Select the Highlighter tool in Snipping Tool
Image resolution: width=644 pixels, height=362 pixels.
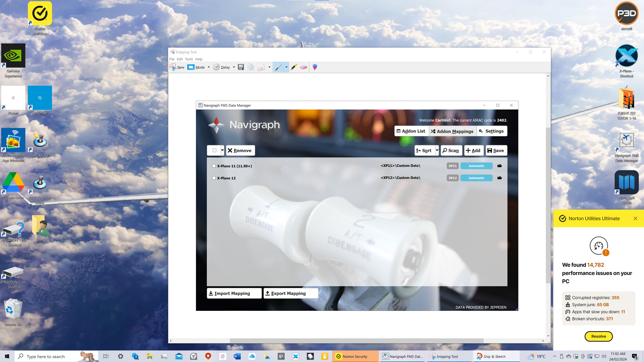point(294,67)
